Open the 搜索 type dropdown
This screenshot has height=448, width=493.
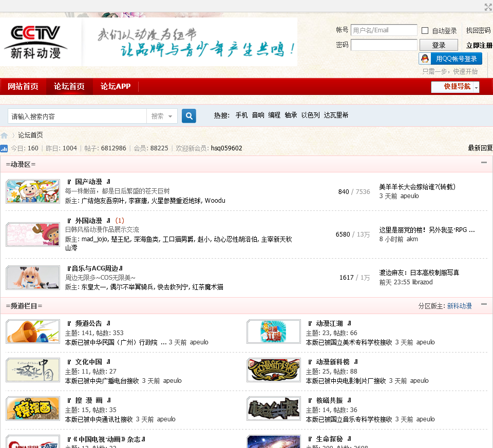coord(162,116)
